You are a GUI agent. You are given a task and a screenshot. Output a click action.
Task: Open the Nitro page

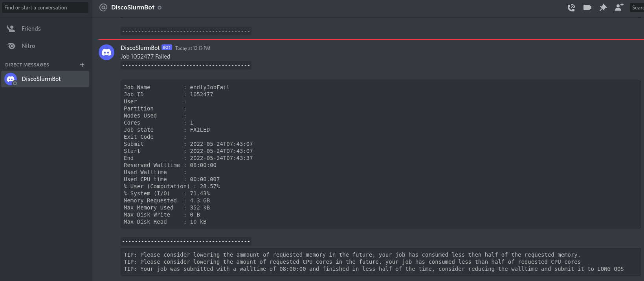click(45, 46)
